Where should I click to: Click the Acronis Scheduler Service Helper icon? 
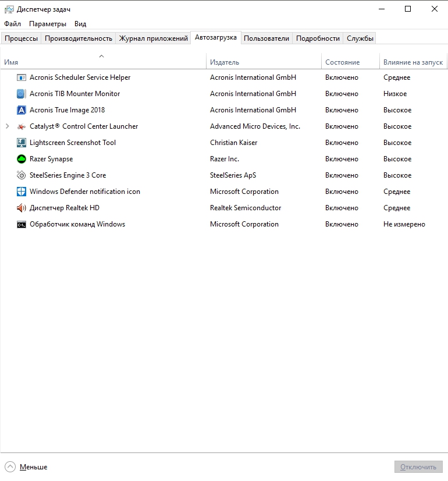[21, 77]
